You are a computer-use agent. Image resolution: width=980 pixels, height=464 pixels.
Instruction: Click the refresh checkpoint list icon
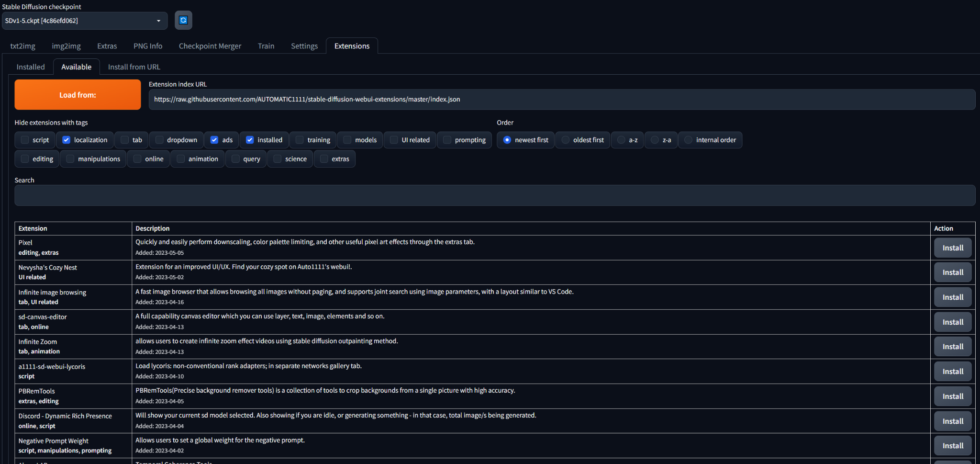pyautogui.click(x=183, y=20)
